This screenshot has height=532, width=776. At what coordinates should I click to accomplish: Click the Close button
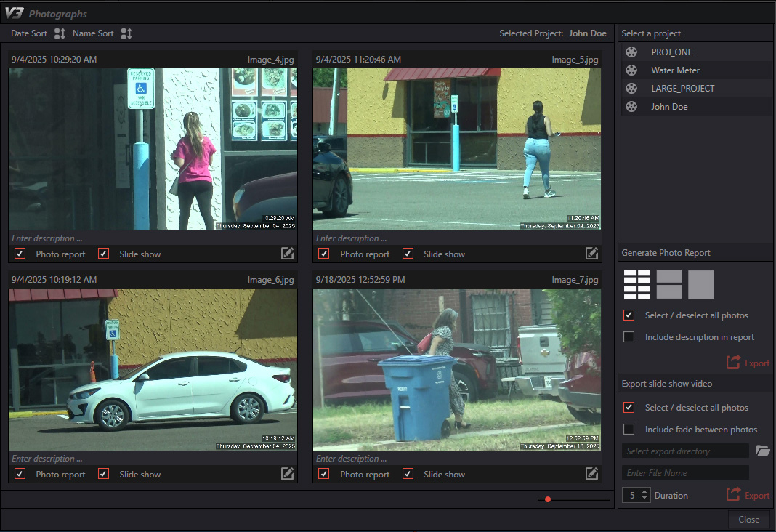749,519
